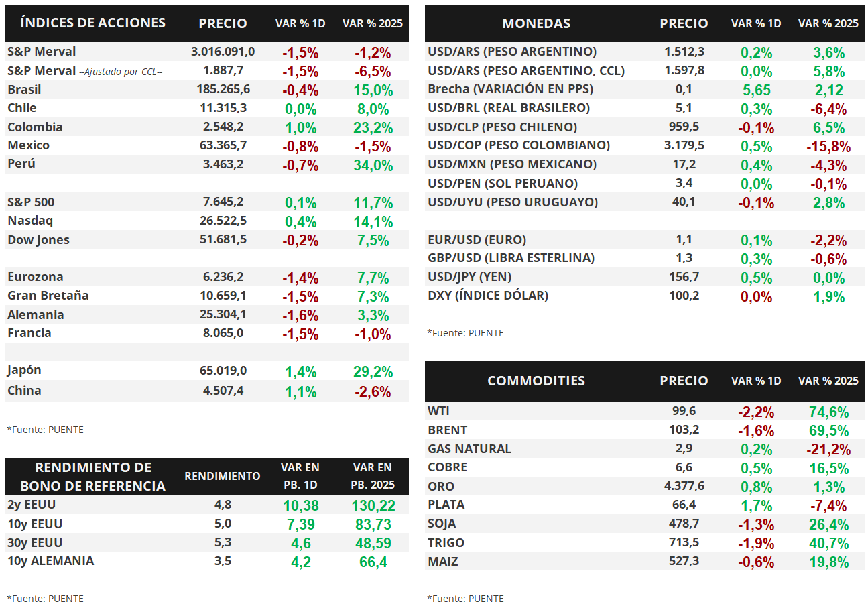The height and width of the screenshot is (612, 868).
Task: Click 10y ALEMANIA 66,4 variation value
Action: 373,562
